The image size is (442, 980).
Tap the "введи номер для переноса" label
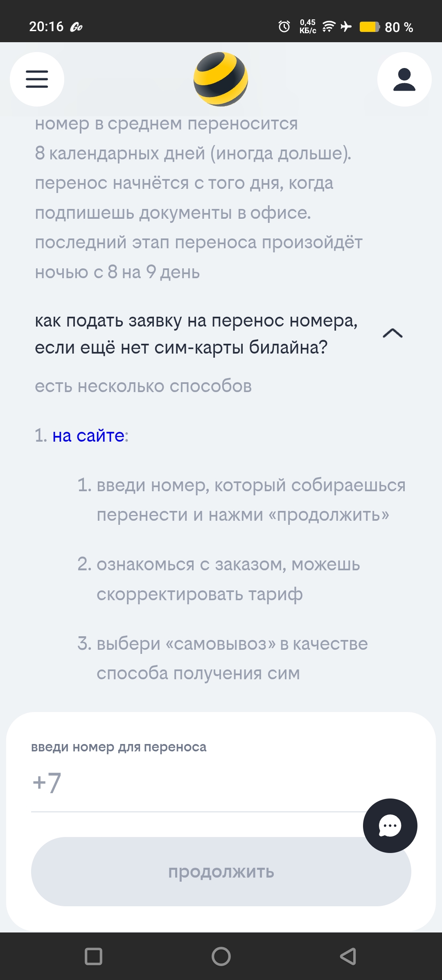119,747
